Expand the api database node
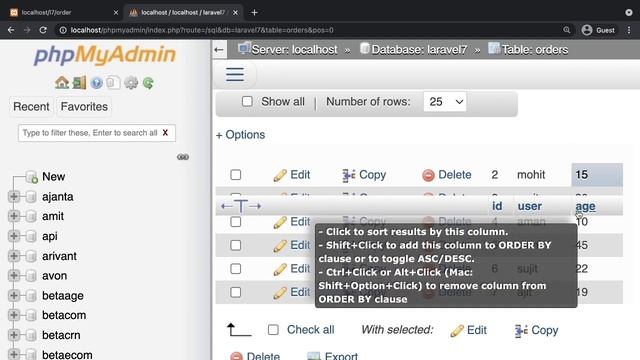 point(13,236)
